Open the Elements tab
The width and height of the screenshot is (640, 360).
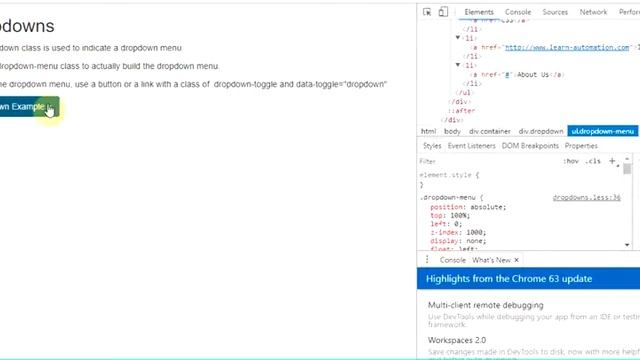pyautogui.click(x=479, y=12)
